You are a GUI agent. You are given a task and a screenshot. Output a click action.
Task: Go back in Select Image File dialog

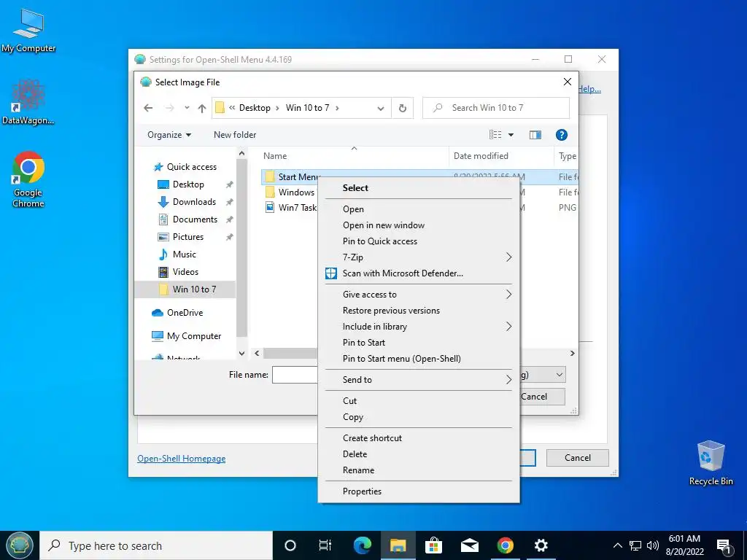click(x=148, y=108)
